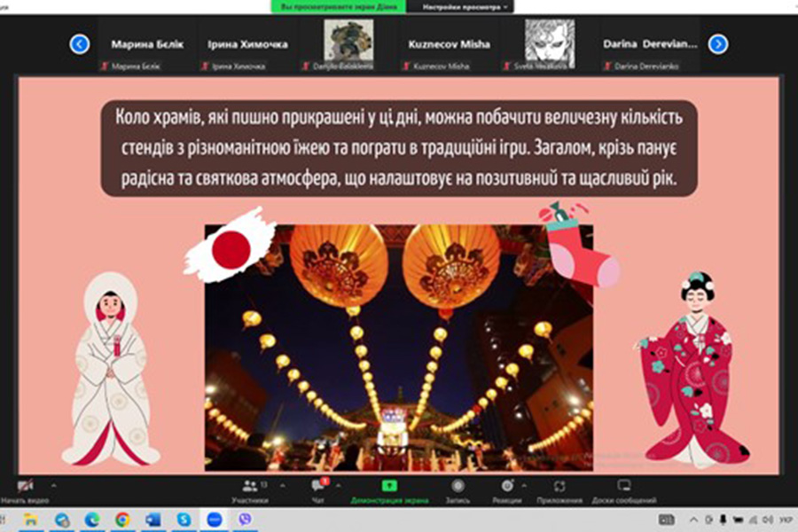Viewport: 798px width, 532px height.
Task: Click the white kimono woman illustration
Action: coord(110,370)
